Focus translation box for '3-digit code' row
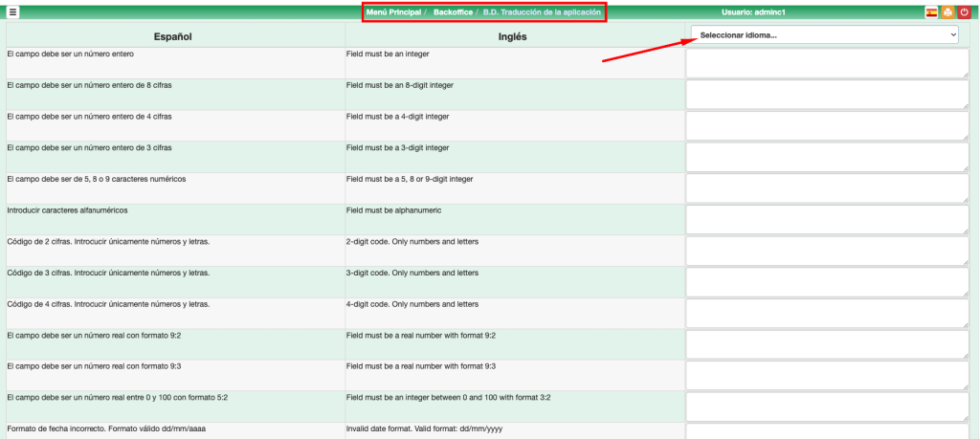Viewport: 980px width, 439px height. click(x=827, y=281)
